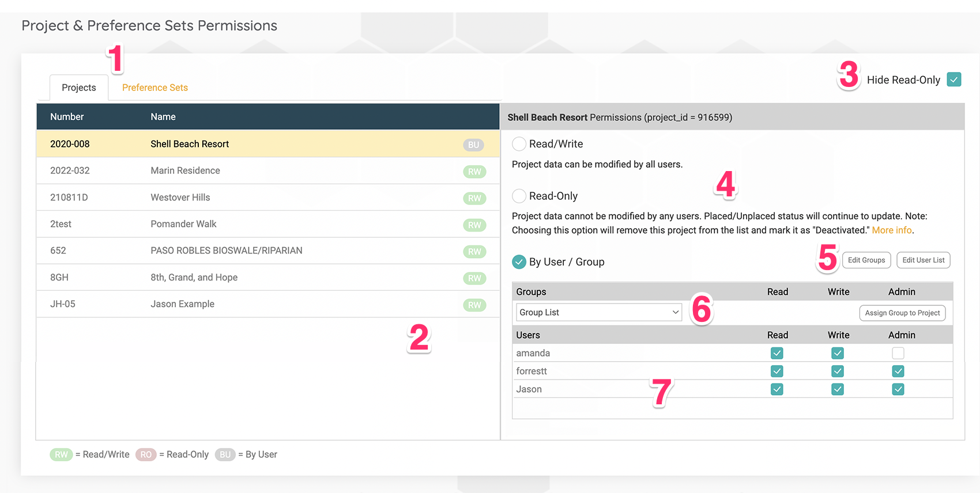Click the Name column header
Viewport: 980px width, 493px height.
pyautogui.click(x=163, y=117)
